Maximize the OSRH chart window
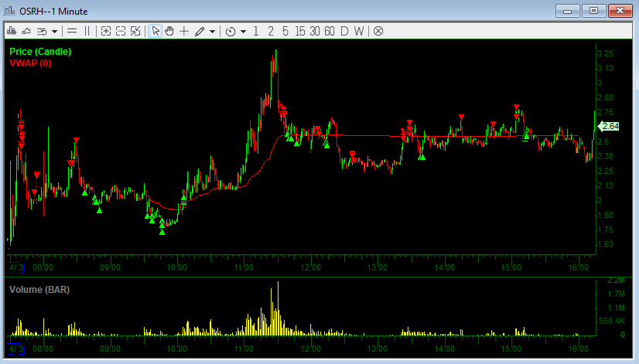This screenshot has width=639, height=364. pyautogui.click(x=594, y=11)
